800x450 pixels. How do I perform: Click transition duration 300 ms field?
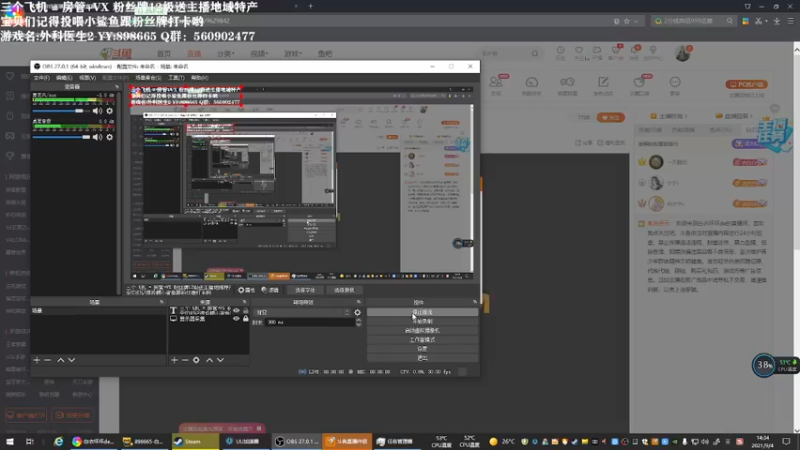click(x=309, y=322)
